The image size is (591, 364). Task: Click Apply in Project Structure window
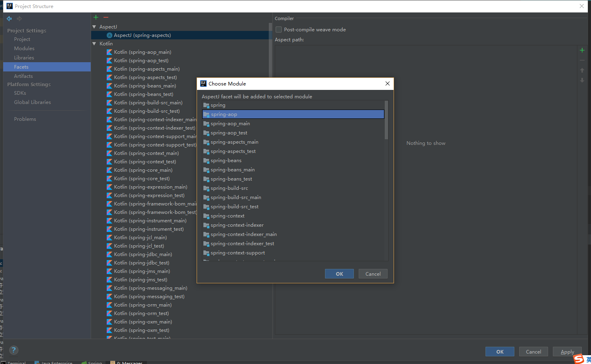coord(567,352)
